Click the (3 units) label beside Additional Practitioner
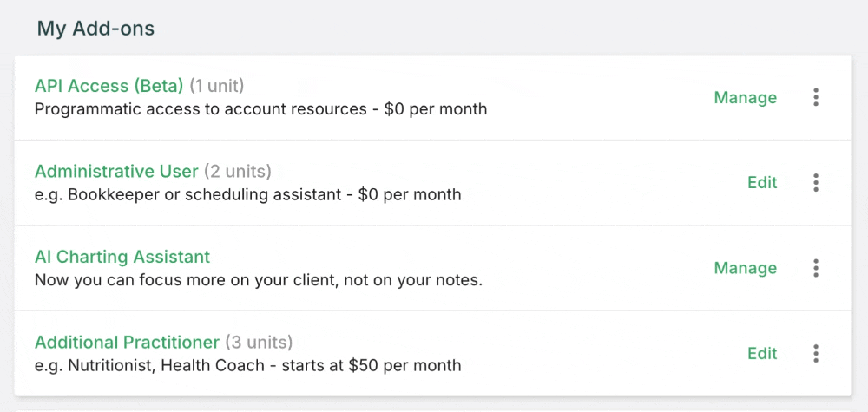The height and width of the screenshot is (412, 868). (259, 342)
